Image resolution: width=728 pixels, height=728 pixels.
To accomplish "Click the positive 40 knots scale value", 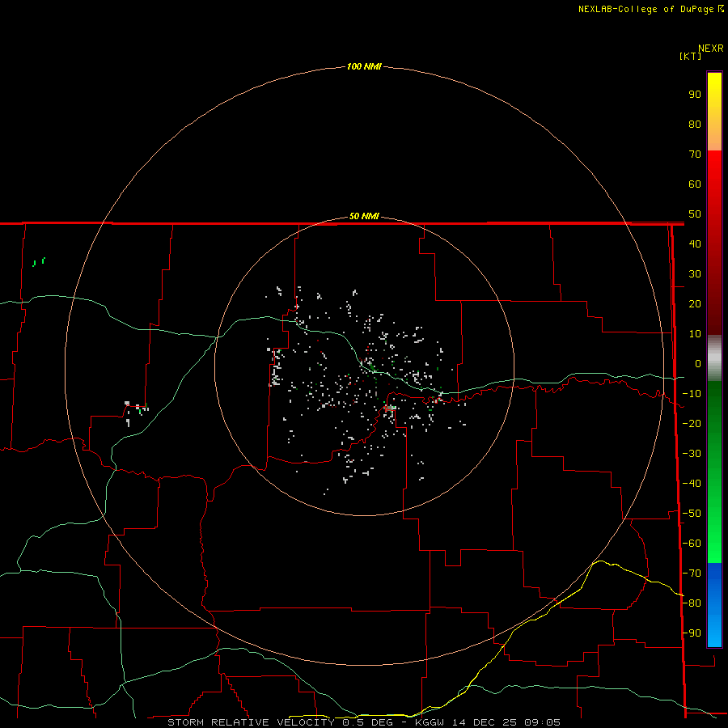I will (x=695, y=243).
